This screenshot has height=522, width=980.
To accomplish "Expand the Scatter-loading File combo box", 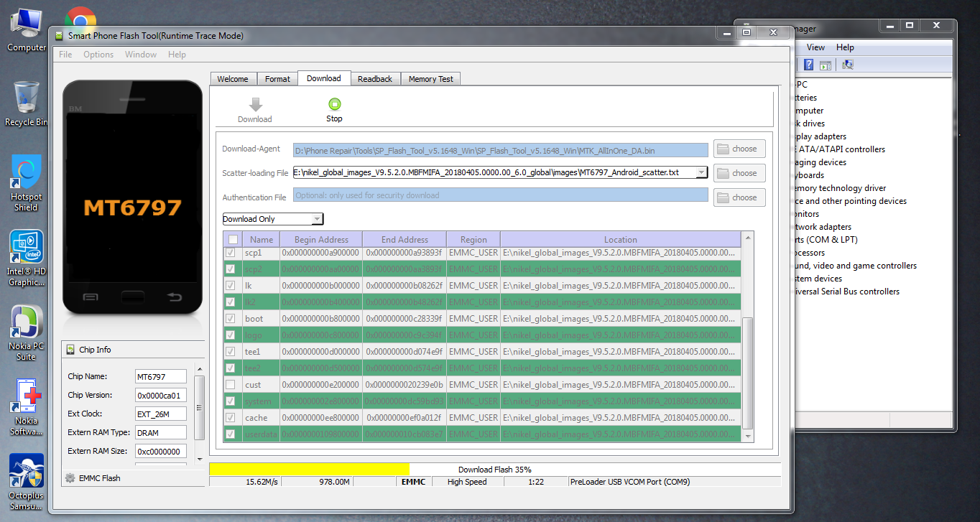I will 702,172.
